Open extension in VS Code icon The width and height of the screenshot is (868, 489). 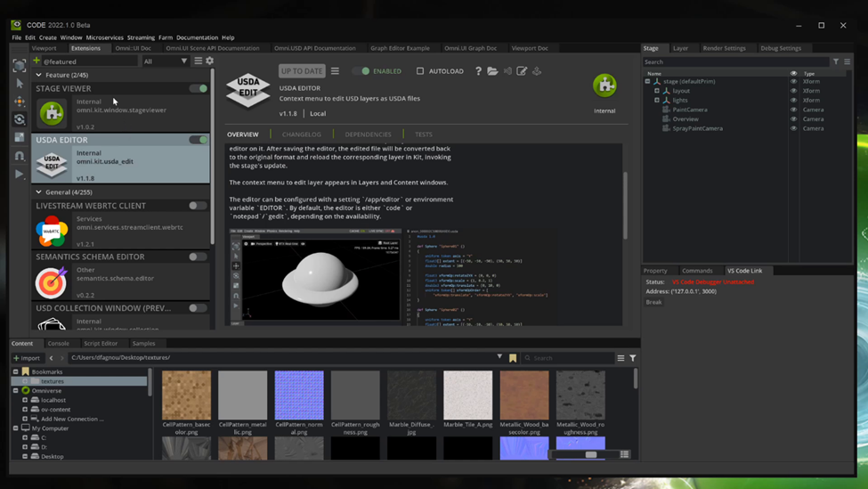tap(507, 71)
